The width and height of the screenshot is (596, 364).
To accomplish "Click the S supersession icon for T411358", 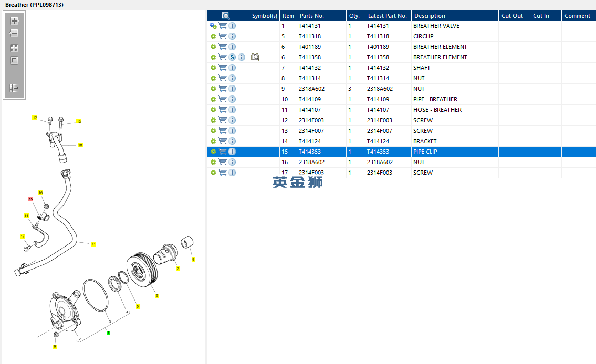I will pyautogui.click(x=232, y=57).
